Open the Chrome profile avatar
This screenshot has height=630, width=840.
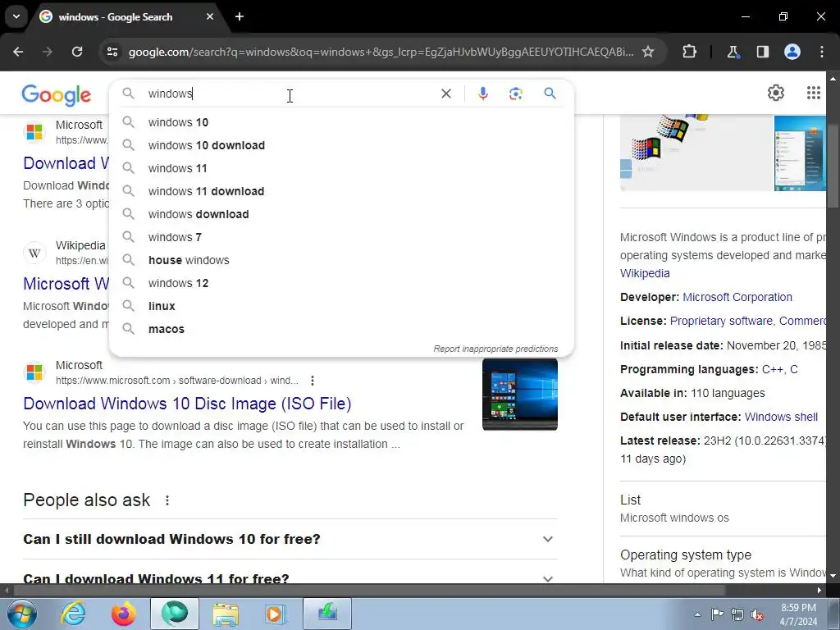(792, 52)
